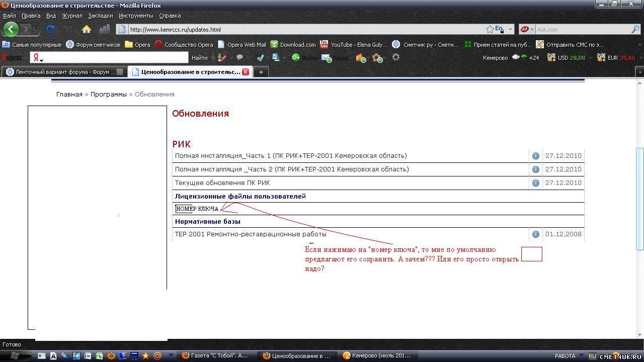Screen dimensions: 644x362
Task: Click the RU language indicator in taskbar
Action: (x=592, y=356)
